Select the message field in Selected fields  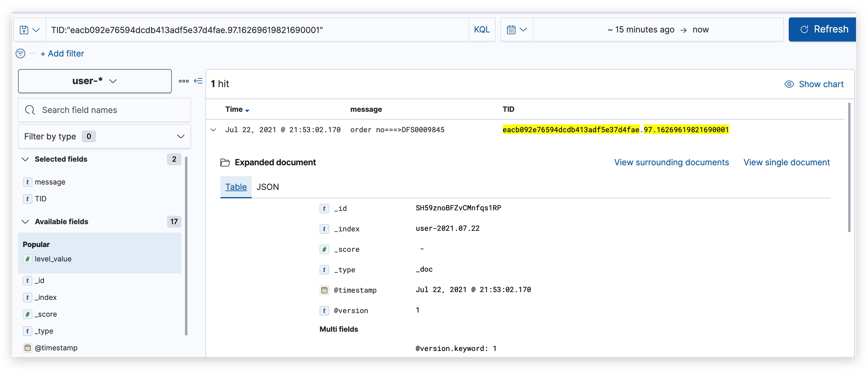tap(50, 182)
